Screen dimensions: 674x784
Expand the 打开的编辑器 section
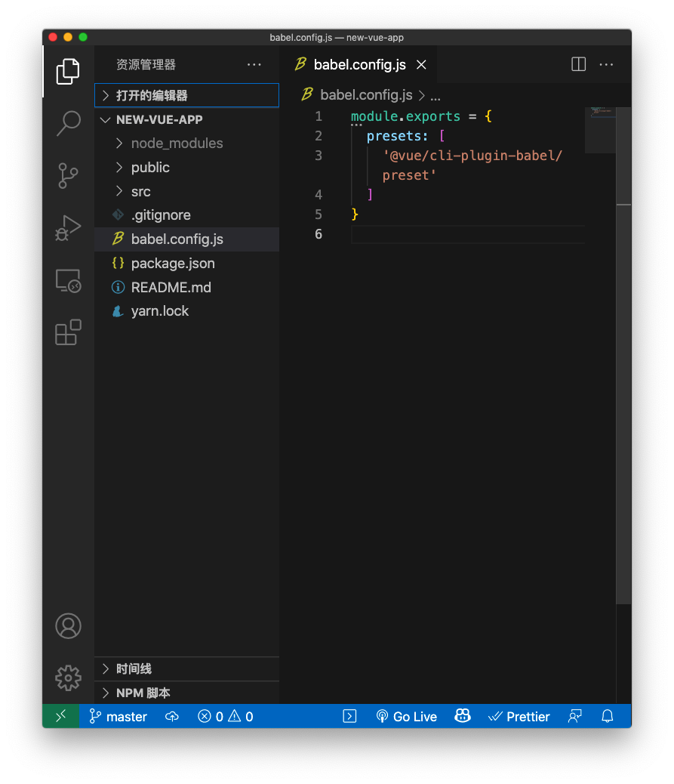(x=152, y=96)
